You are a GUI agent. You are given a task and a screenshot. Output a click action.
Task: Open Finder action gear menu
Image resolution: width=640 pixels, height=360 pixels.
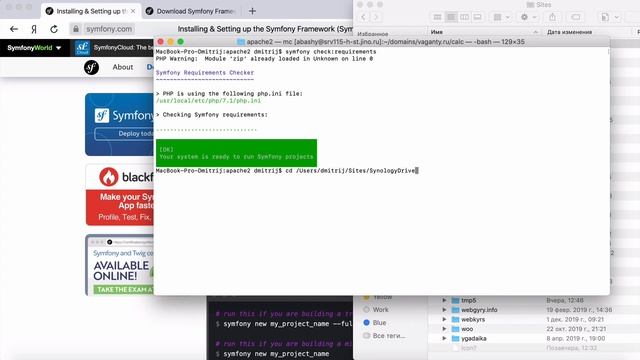tap(528, 17)
